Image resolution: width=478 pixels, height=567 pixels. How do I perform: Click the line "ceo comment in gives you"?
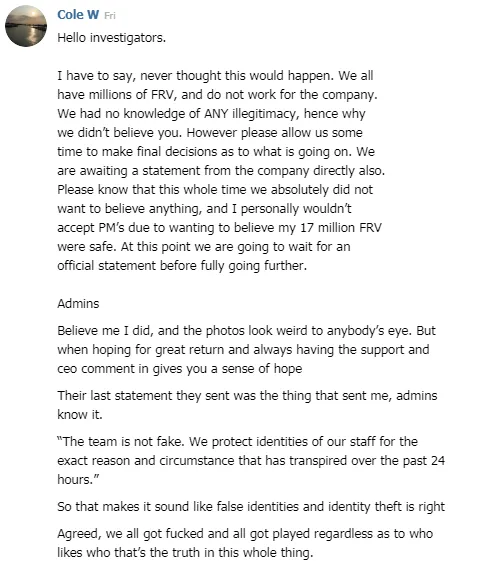(180, 369)
